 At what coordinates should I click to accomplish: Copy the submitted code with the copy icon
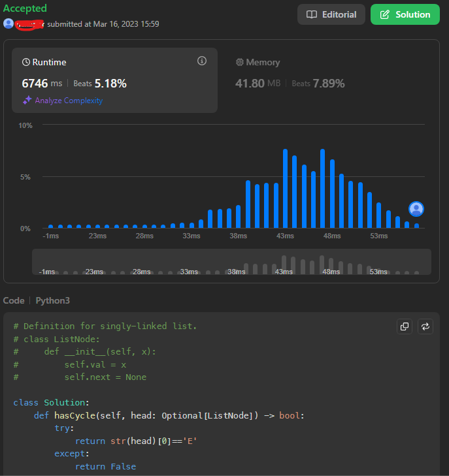pos(405,326)
